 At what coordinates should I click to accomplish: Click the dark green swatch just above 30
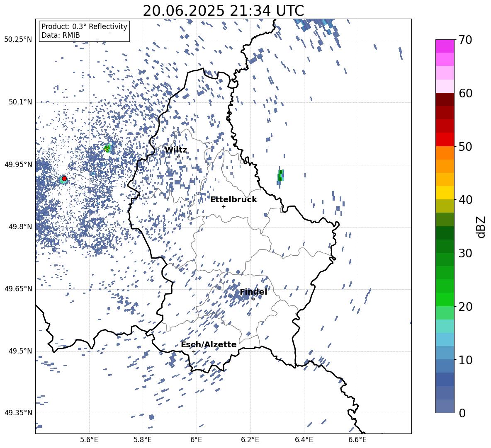[x=445, y=246]
